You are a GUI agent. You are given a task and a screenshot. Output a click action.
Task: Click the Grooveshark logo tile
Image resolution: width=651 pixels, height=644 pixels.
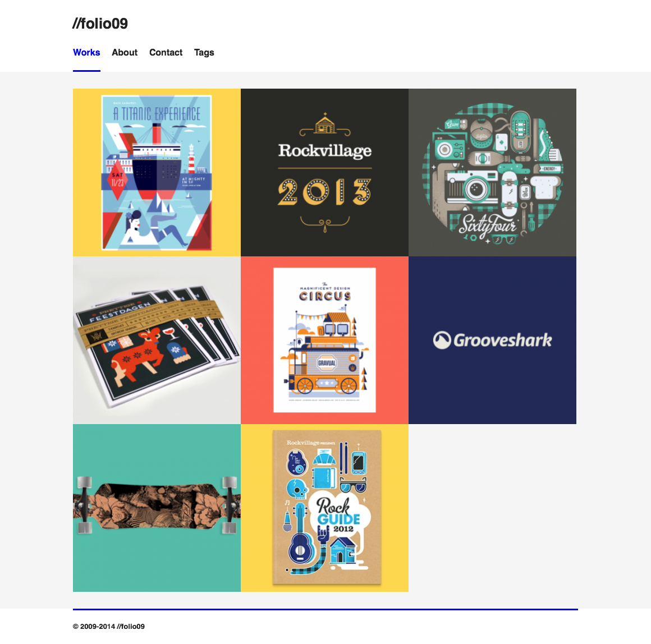click(492, 341)
